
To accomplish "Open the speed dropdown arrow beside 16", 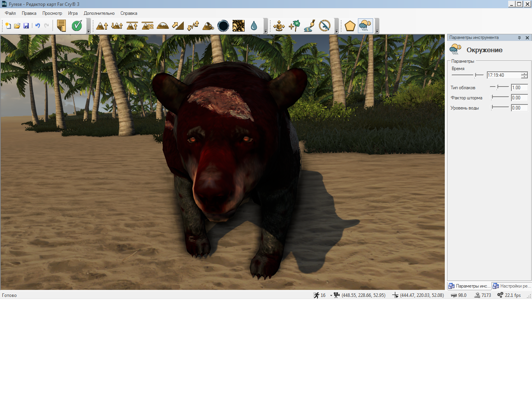I will click(331, 295).
